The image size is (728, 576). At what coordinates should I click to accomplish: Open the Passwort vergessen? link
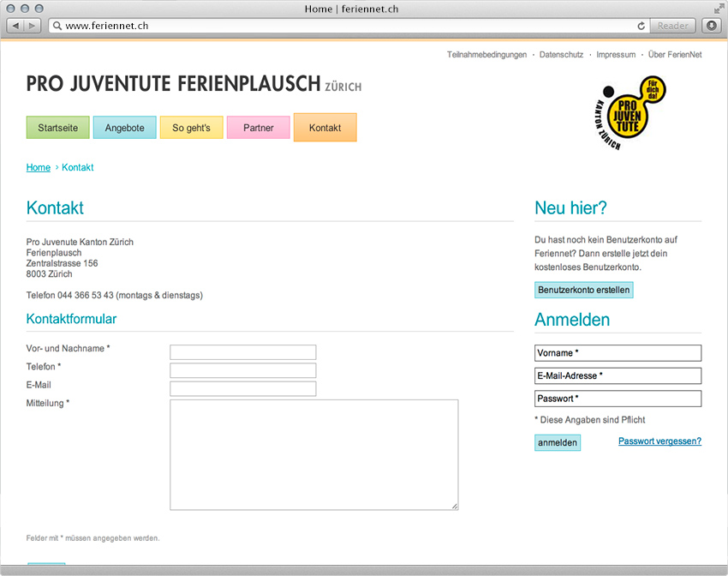(x=659, y=441)
